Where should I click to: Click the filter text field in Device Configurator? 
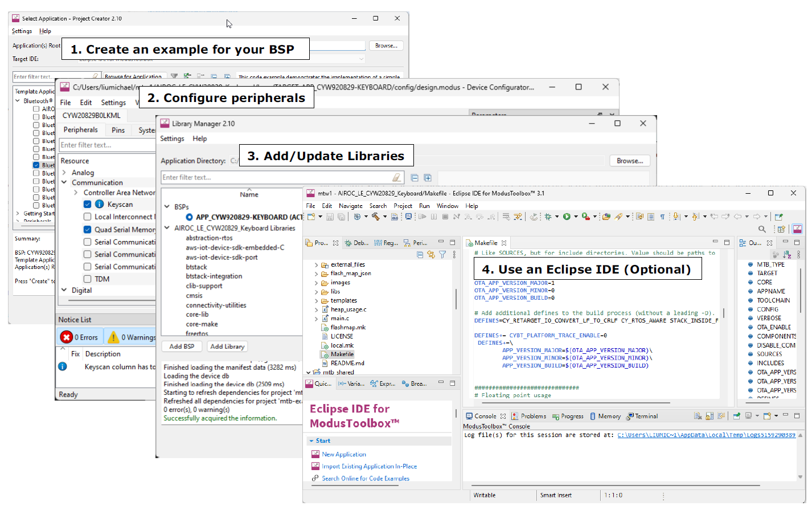(x=107, y=145)
